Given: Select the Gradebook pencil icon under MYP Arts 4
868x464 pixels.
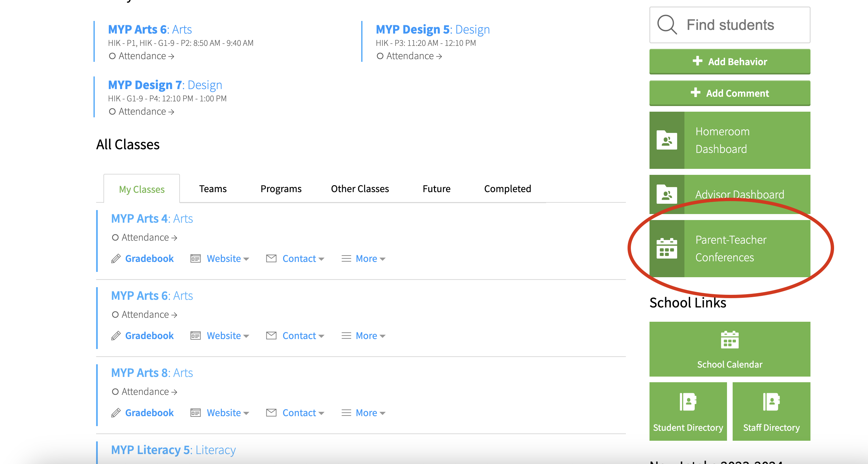Looking at the screenshot, I should (x=116, y=258).
